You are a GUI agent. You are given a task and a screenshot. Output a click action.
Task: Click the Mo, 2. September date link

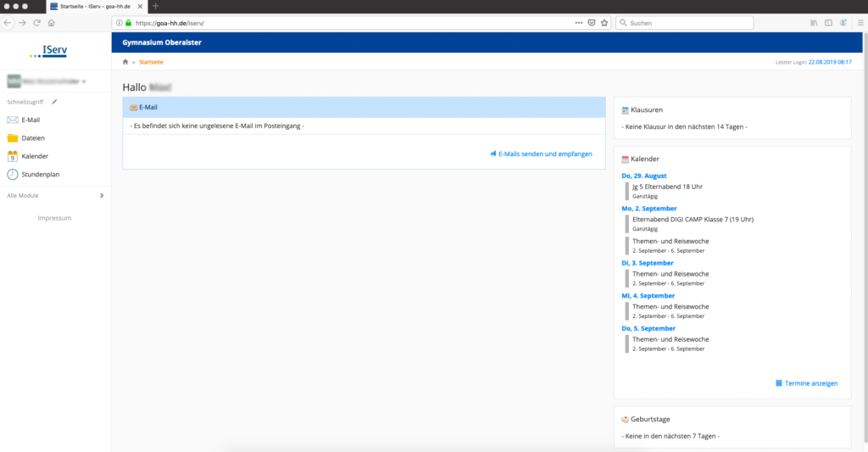pos(648,209)
